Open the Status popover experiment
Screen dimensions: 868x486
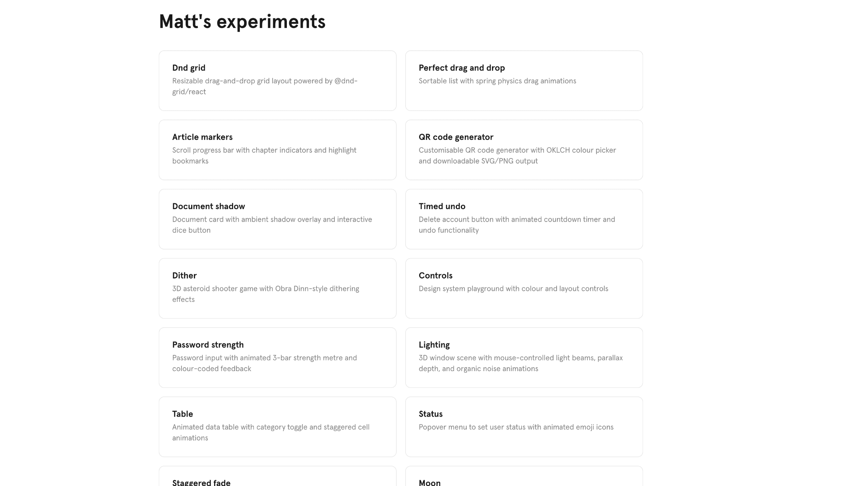(524, 426)
